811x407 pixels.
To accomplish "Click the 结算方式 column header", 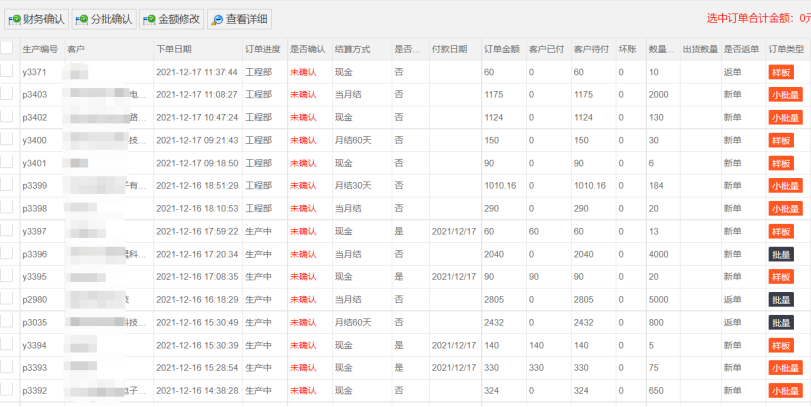I will click(x=352, y=48).
